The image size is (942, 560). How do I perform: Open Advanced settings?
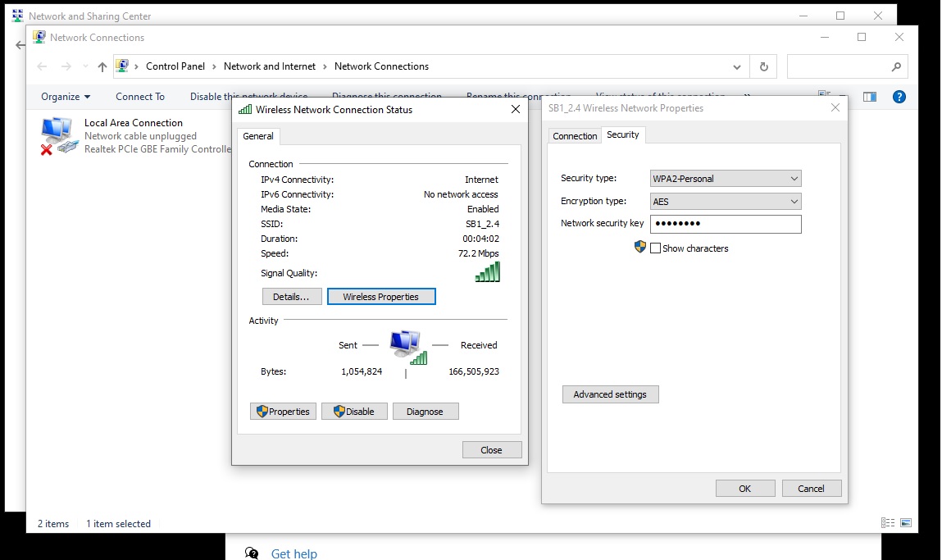(611, 394)
